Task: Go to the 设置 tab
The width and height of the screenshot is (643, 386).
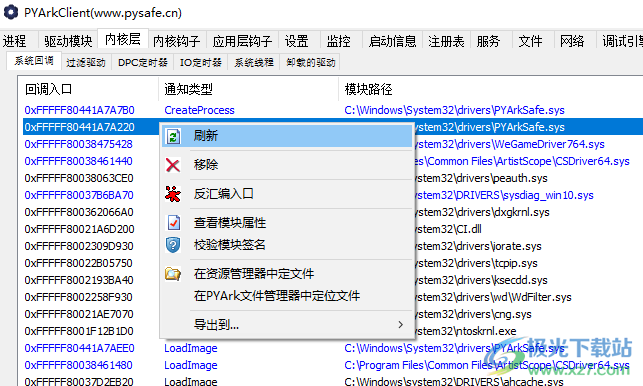Action: 296,41
